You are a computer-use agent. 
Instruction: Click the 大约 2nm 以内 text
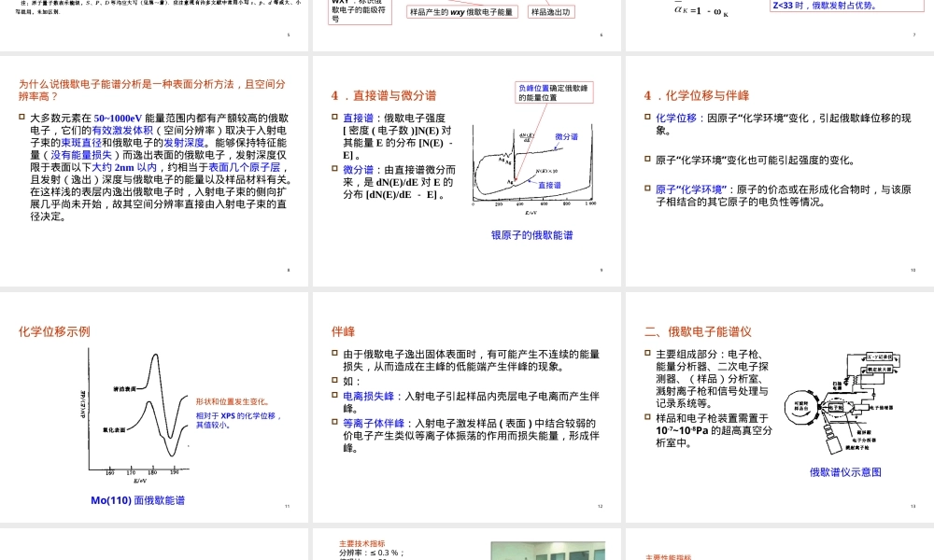pos(124,168)
